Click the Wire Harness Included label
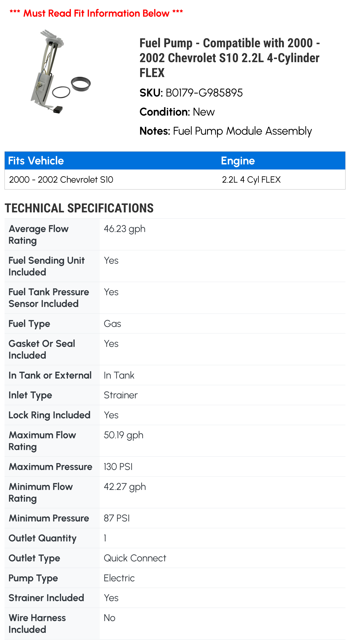 [x=37, y=624]
